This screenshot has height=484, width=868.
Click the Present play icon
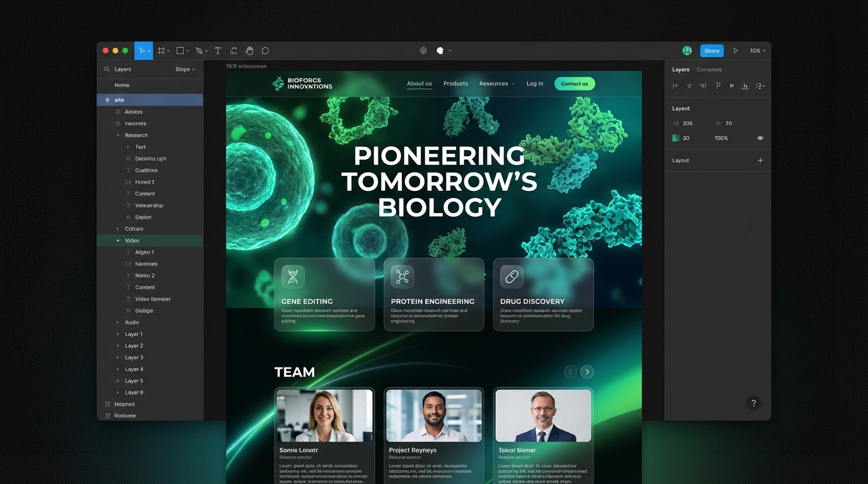[x=736, y=51]
